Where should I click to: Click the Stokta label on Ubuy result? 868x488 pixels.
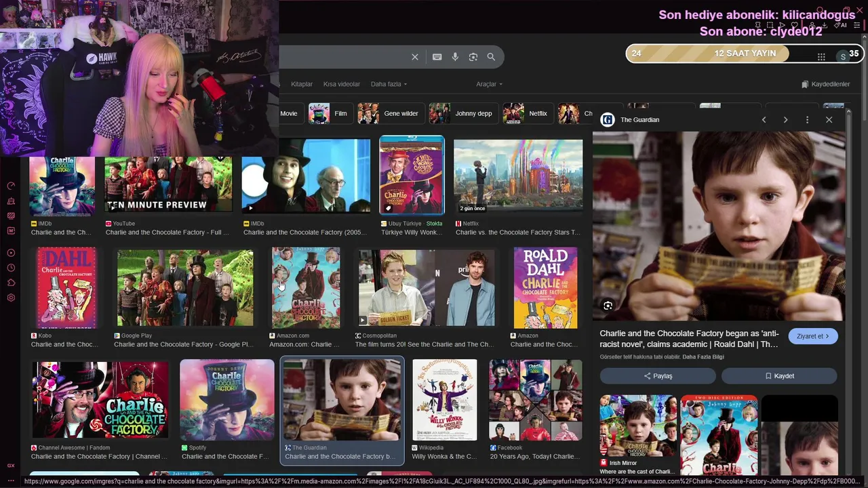tap(434, 224)
